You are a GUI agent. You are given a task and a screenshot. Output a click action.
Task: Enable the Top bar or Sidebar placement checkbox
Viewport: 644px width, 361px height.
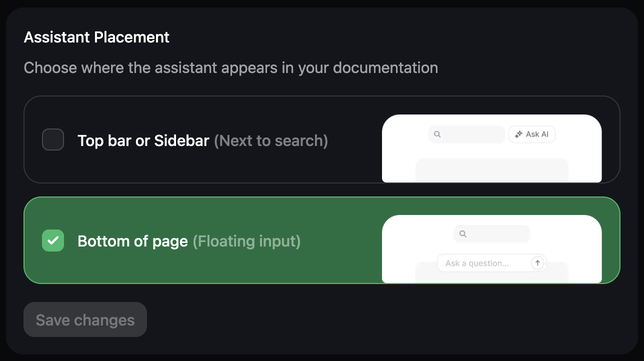point(52,139)
